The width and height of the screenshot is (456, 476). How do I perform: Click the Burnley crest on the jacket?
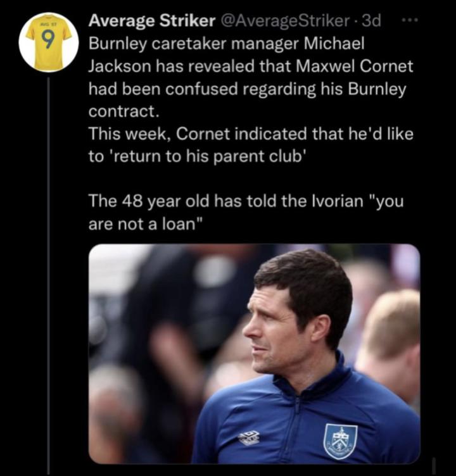(340, 440)
